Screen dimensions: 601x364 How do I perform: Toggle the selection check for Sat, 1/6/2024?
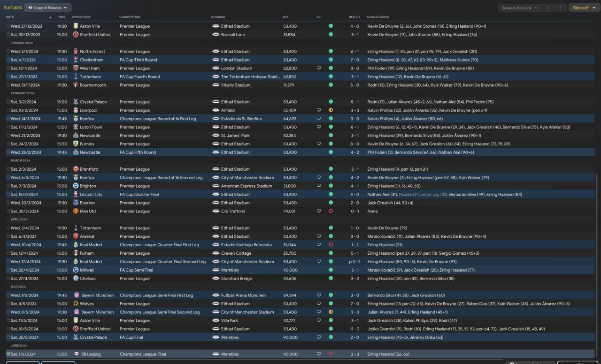(8, 354)
